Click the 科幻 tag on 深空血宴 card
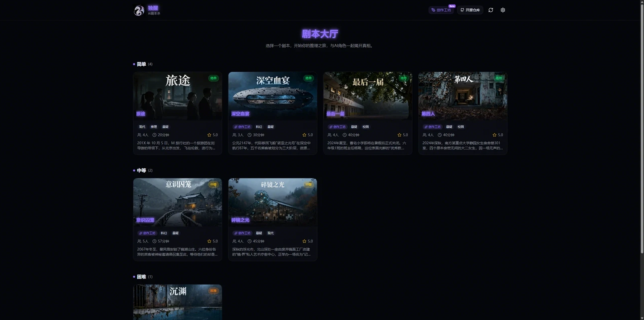Screen dimensions: 644x320 [259, 127]
